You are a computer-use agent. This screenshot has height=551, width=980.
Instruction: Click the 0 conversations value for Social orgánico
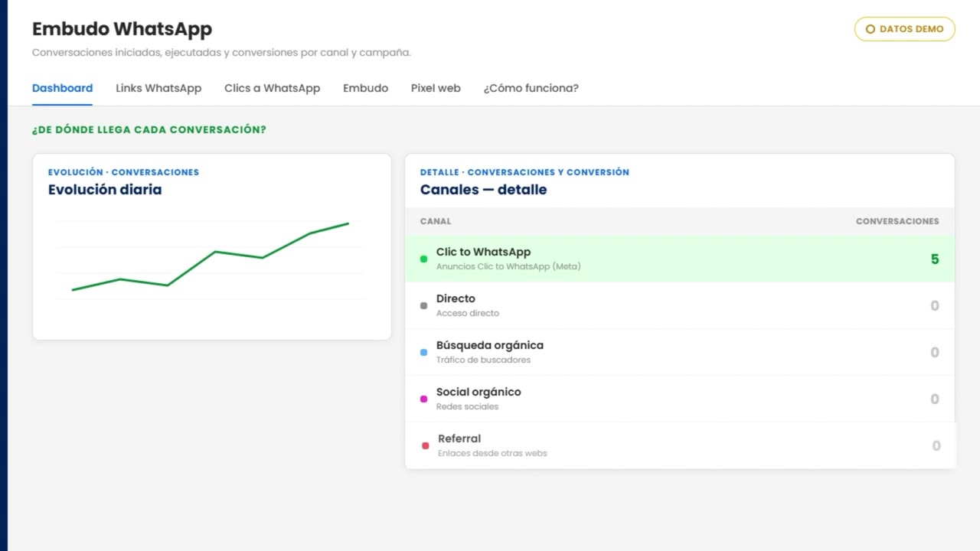pyautogui.click(x=935, y=399)
